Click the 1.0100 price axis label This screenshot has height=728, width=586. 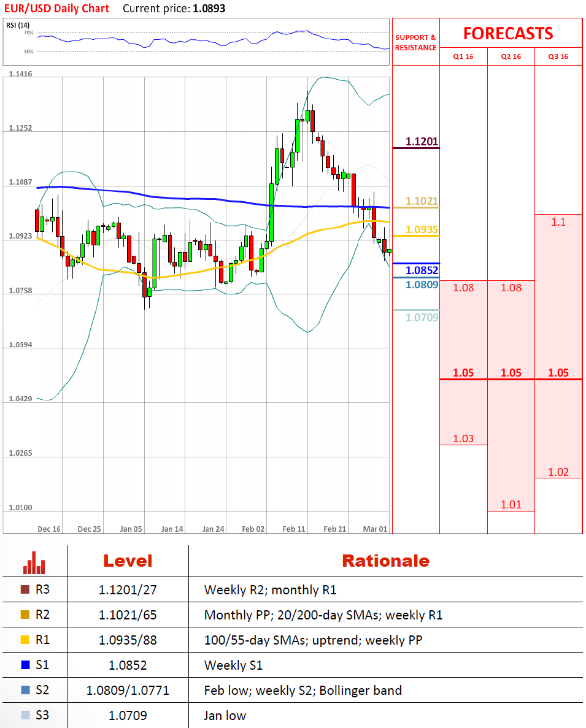pos(20,507)
